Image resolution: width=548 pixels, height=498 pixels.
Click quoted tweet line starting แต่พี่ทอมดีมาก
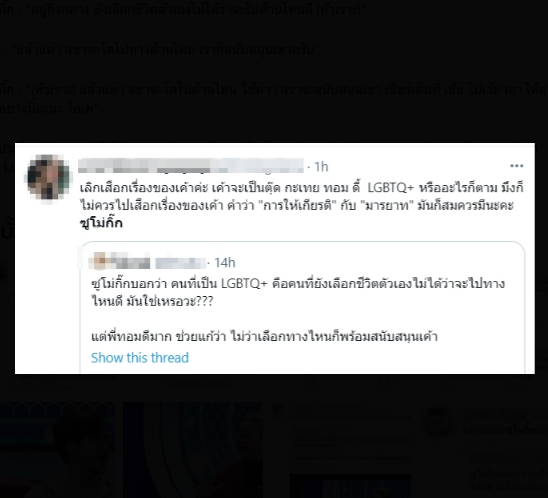[264, 337]
